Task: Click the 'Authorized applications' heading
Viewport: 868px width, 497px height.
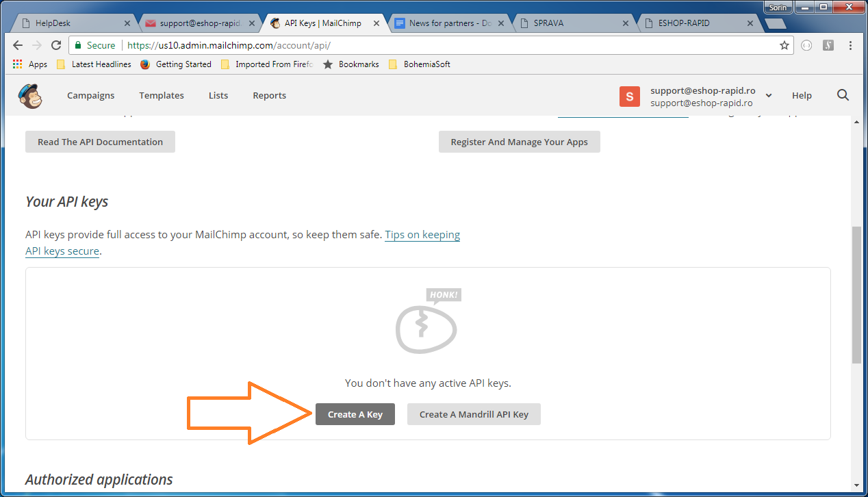Action: 99,480
